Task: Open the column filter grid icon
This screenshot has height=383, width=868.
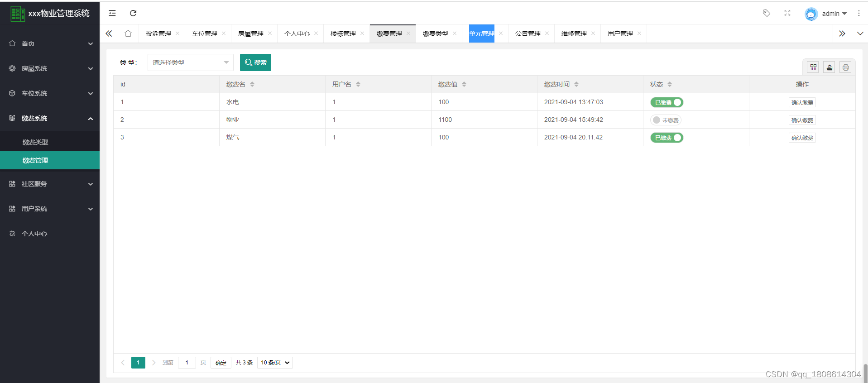Action: pos(813,67)
